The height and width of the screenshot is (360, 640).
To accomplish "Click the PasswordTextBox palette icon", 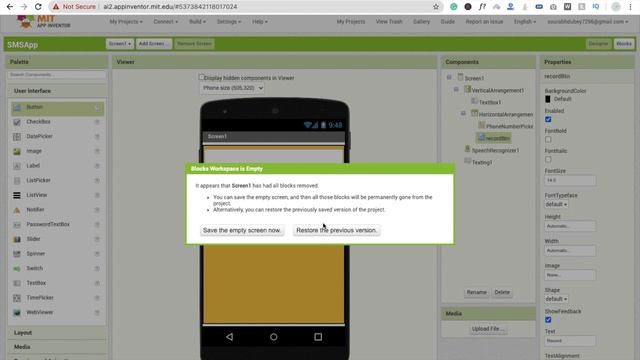I will (x=17, y=225).
